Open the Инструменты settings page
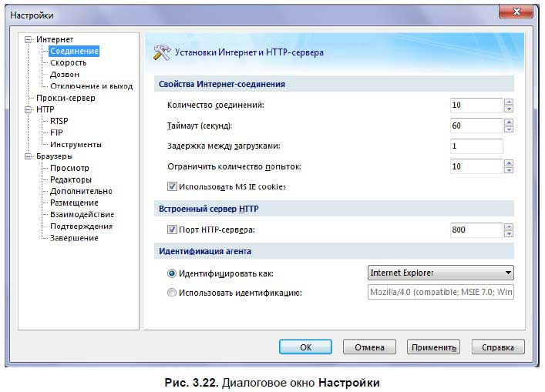 (x=76, y=145)
